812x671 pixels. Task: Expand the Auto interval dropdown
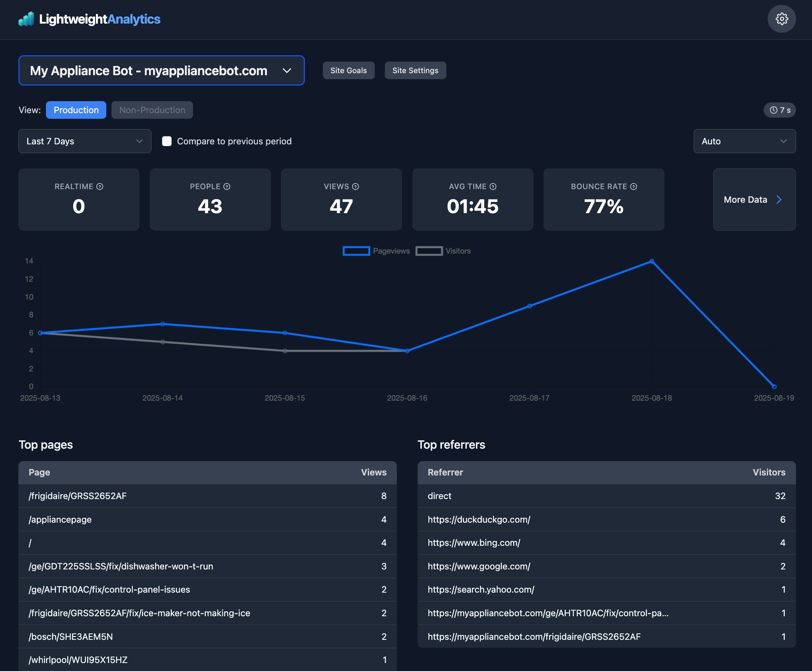pos(744,141)
